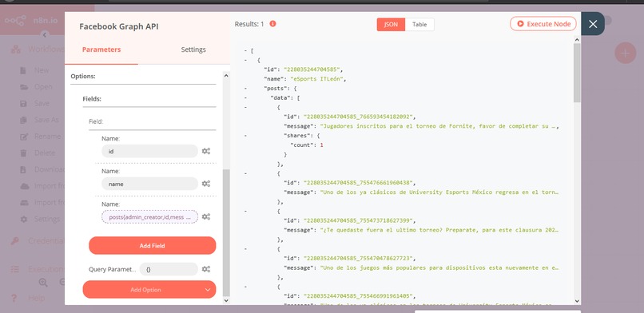Open the Parameters tab
Image resolution: width=644 pixels, height=313 pixels.
pos(101,50)
